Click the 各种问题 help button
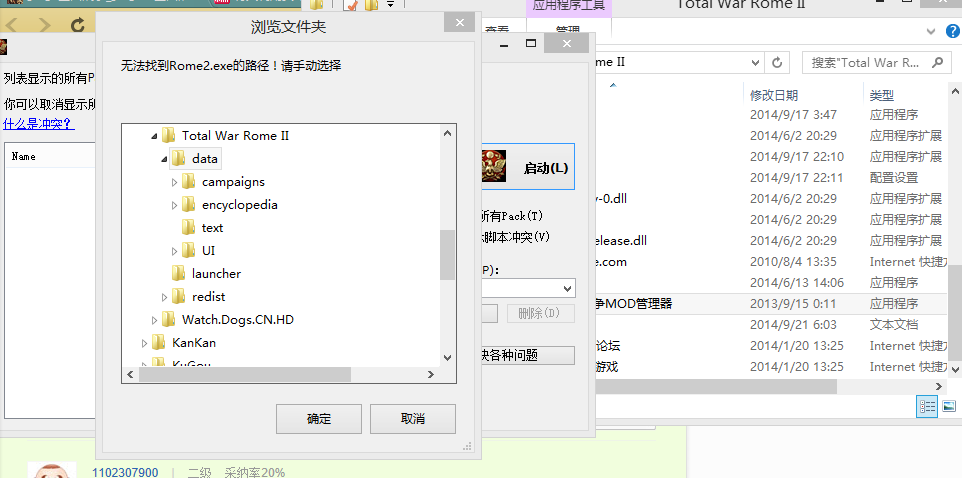 pos(526,355)
